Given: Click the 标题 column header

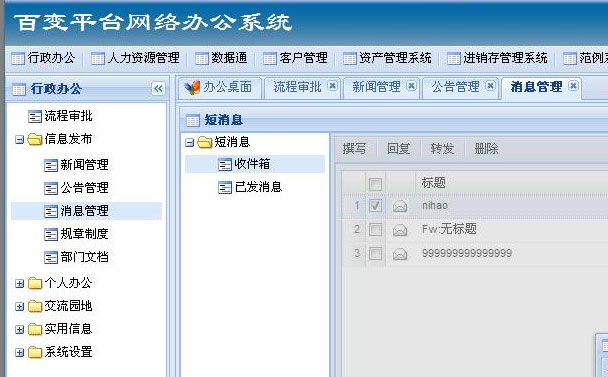Looking at the screenshot, I should tap(434, 182).
